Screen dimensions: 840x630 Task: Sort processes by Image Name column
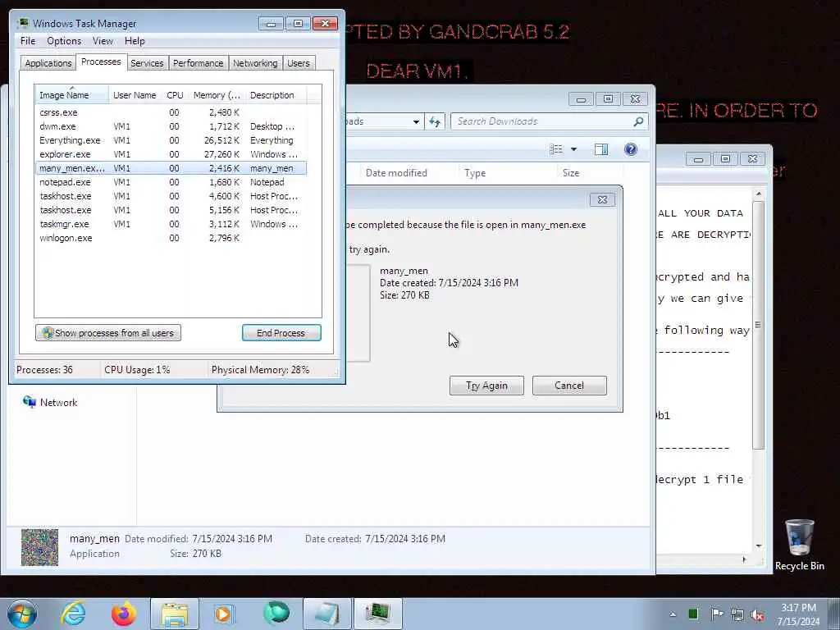click(x=72, y=95)
